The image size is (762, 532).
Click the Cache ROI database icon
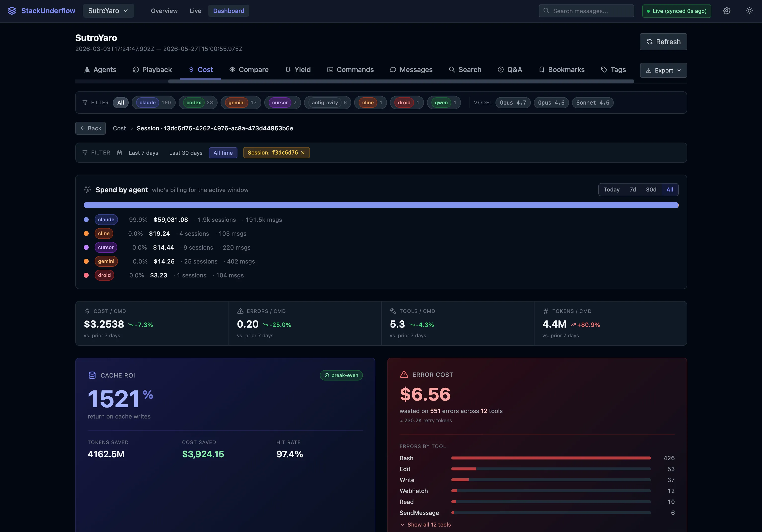pos(92,375)
